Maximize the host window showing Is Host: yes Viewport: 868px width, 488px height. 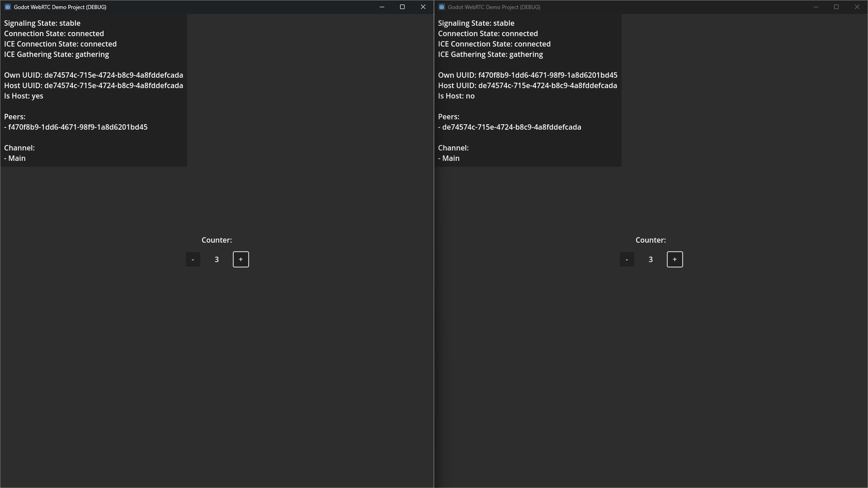(402, 7)
